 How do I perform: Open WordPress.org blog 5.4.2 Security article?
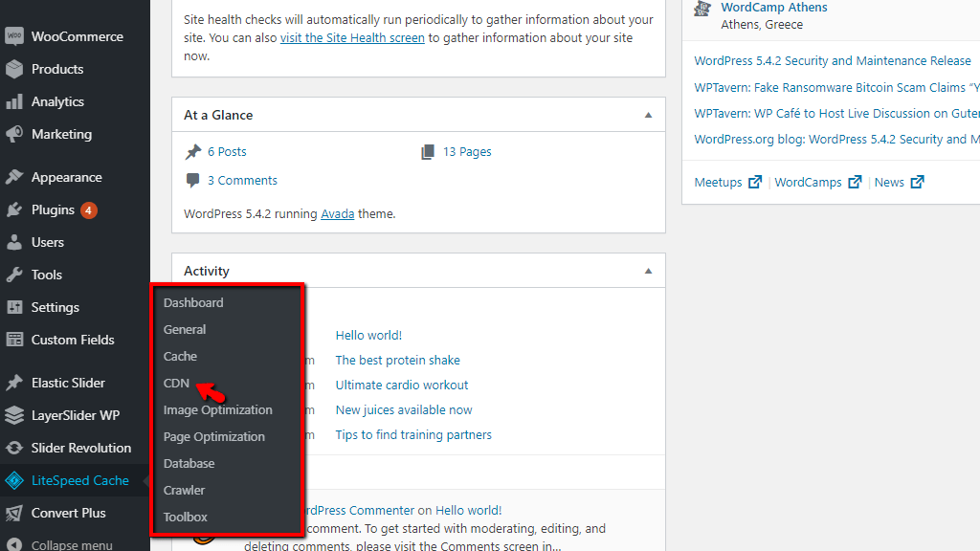pos(836,140)
